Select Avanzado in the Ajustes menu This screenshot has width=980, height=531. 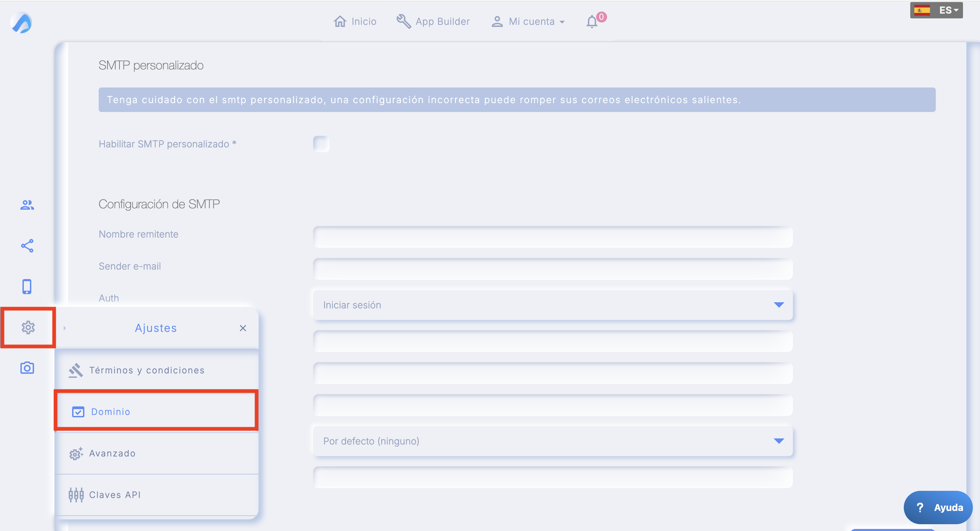point(157,453)
